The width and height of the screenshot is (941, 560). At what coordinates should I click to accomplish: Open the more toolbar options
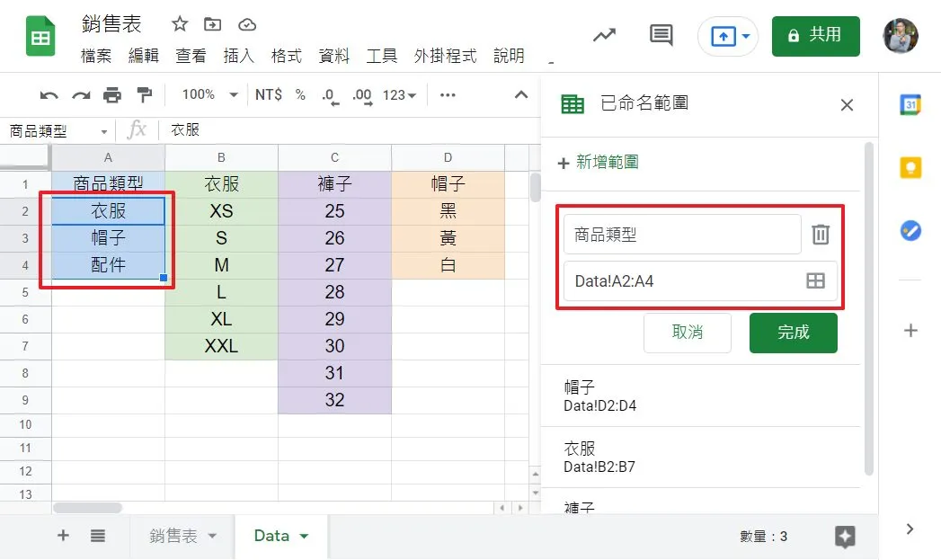pyautogui.click(x=448, y=95)
